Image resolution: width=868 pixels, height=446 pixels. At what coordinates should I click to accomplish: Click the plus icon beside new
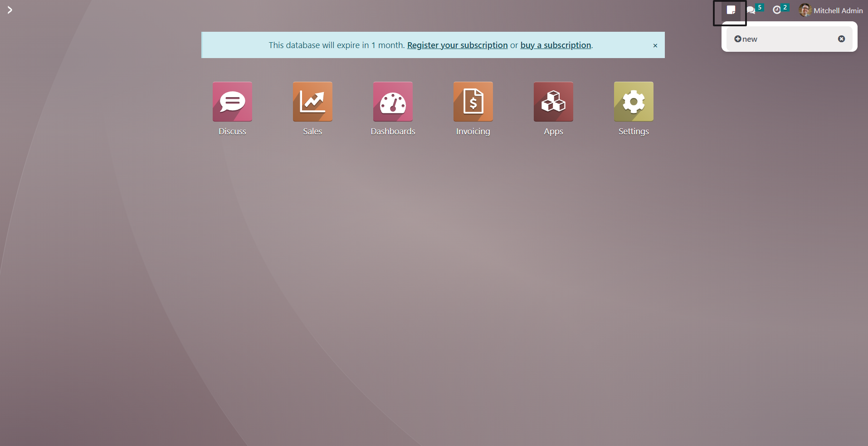pyautogui.click(x=737, y=39)
